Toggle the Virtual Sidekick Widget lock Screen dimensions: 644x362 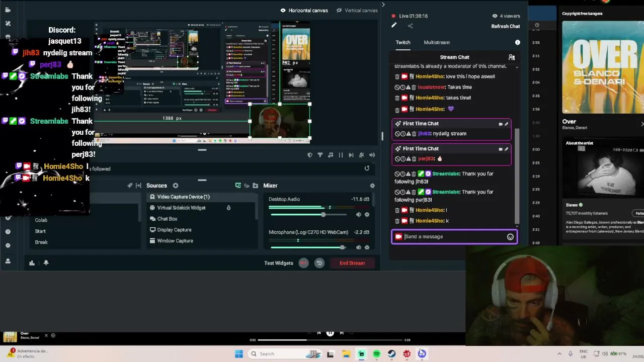[x=228, y=208]
